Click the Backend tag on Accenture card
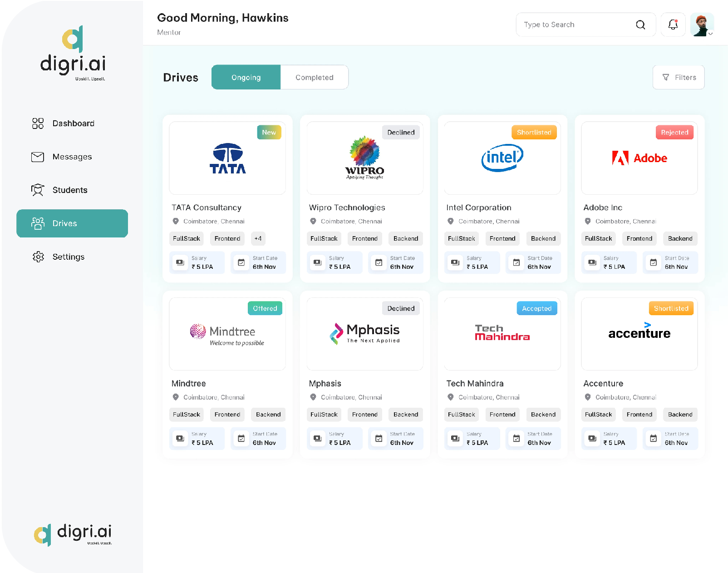The image size is (728, 573). click(x=680, y=415)
